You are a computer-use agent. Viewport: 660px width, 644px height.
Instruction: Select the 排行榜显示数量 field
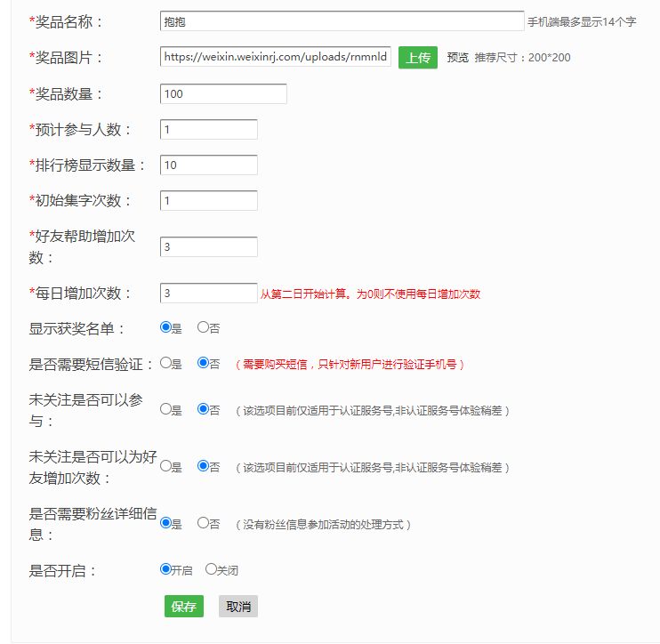coord(209,165)
